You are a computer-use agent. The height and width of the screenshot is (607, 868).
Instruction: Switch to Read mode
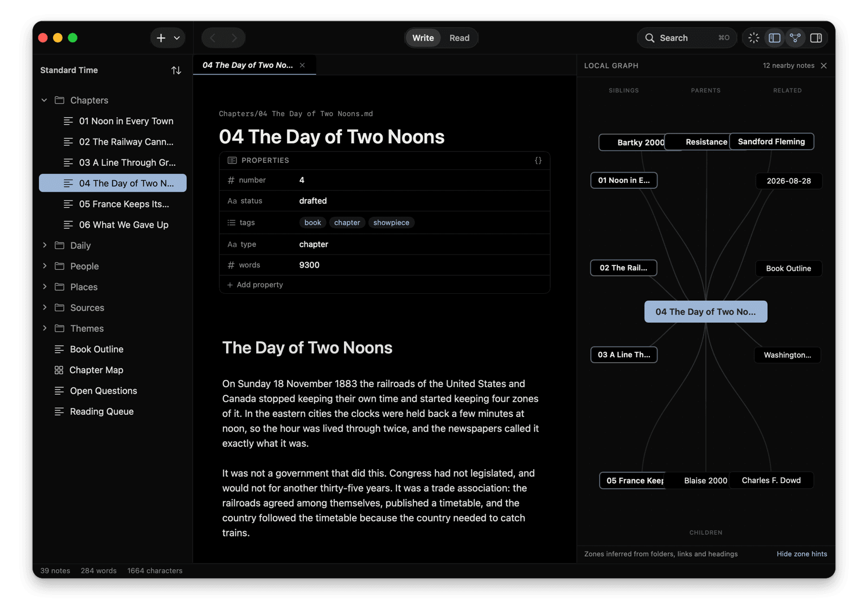459,38
